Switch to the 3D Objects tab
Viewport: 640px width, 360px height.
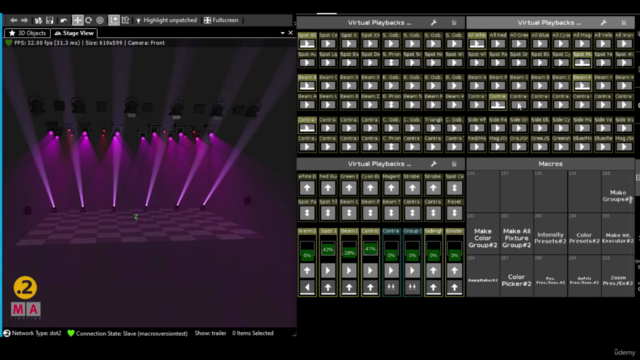coord(27,33)
